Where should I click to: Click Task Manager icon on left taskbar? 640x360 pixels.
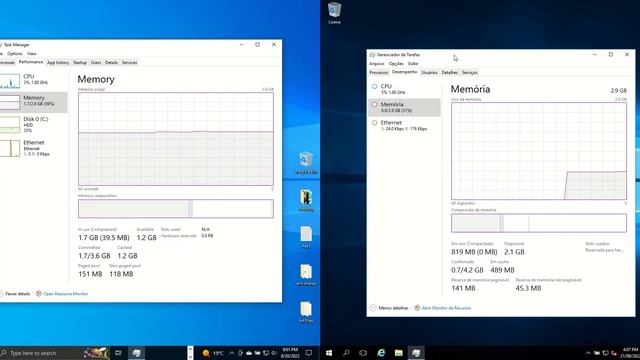(x=136, y=353)
